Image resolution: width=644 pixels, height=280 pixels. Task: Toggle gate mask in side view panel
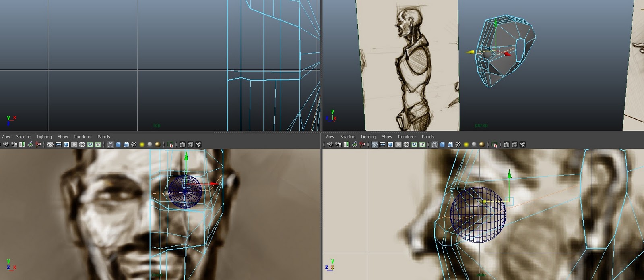[398, 145]
